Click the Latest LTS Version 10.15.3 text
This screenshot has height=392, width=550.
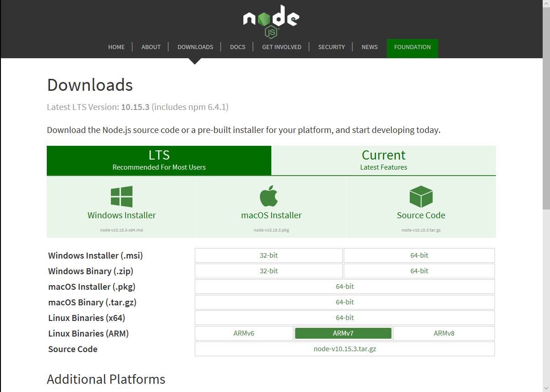pos(137,107)
